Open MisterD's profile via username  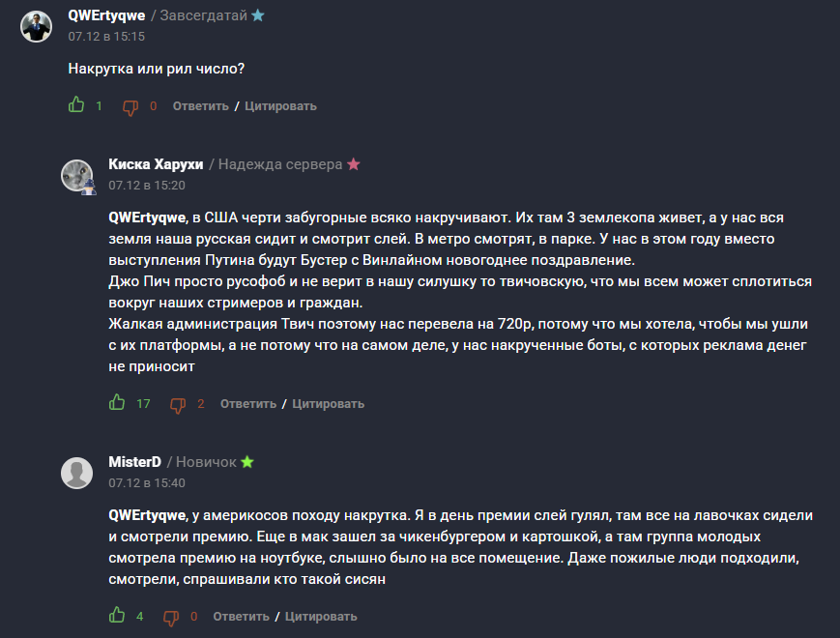point(134,462)
